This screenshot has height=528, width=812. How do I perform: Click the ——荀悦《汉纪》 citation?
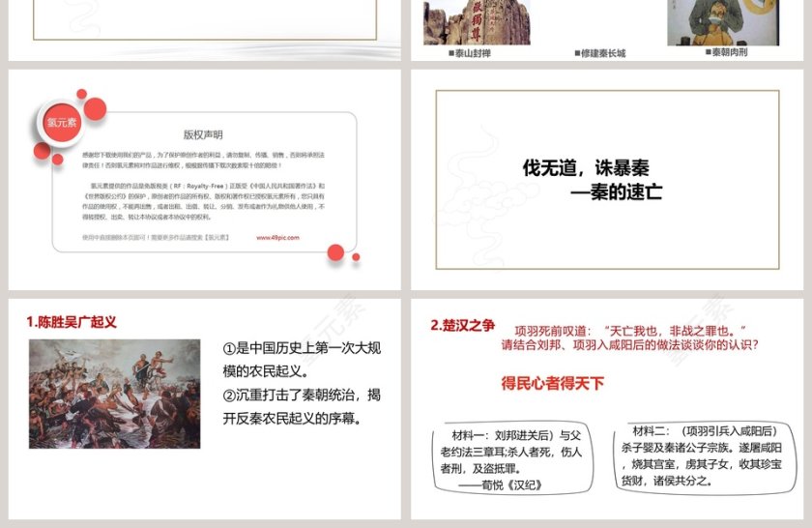(x=501, y=485)
